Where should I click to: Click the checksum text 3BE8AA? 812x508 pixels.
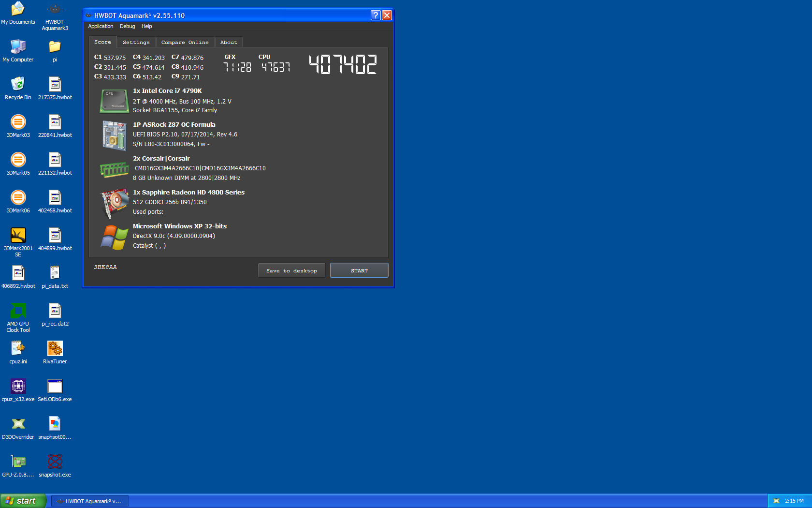[x=105, y=267]
